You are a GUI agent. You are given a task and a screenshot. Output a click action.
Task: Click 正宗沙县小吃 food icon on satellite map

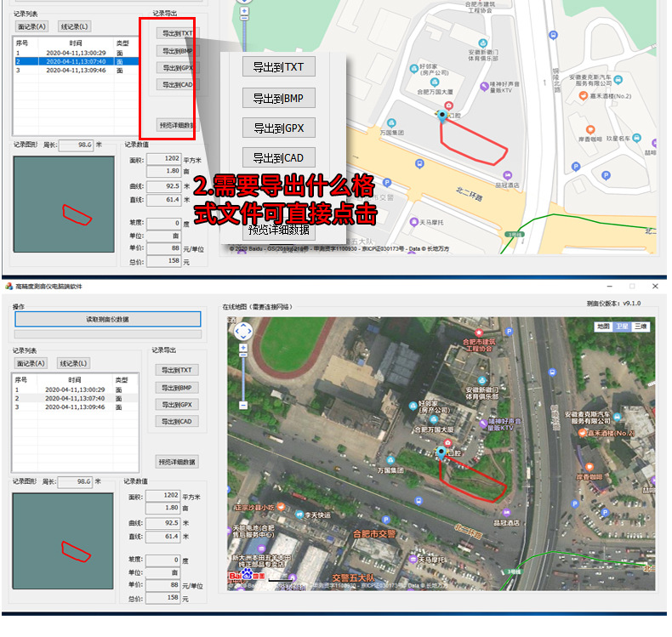click(281, 507)
